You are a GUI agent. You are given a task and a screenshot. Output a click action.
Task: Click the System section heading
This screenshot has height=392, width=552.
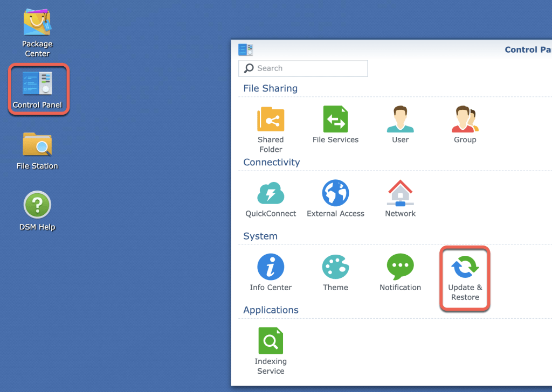click(260, 236)
